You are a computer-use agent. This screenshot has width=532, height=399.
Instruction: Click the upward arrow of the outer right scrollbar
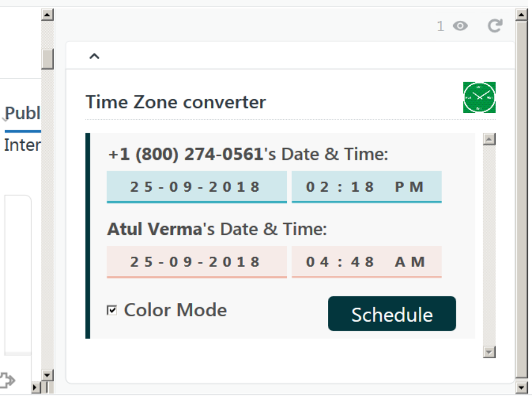pos(521,14)
